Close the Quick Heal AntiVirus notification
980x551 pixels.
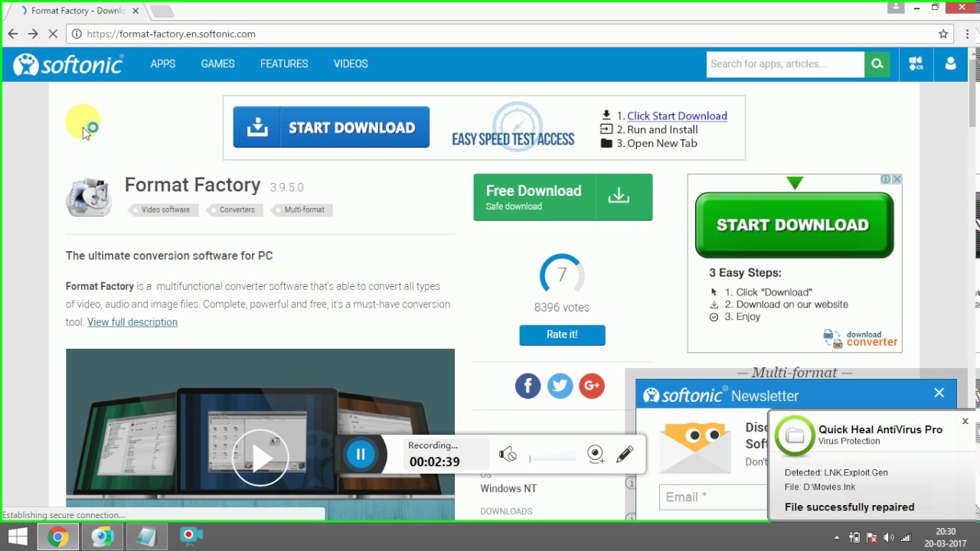965,421
